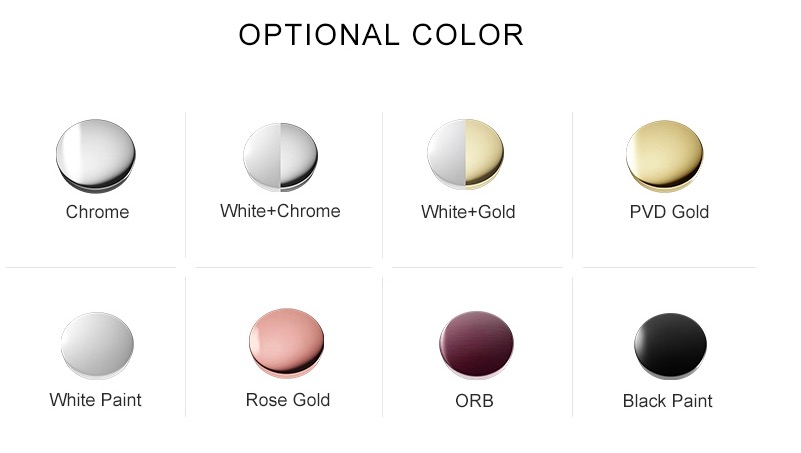This screenshot has height=453, width=801.
Task: Click the OPTIONAL COLOR heading
Action: tap(381, 35)
